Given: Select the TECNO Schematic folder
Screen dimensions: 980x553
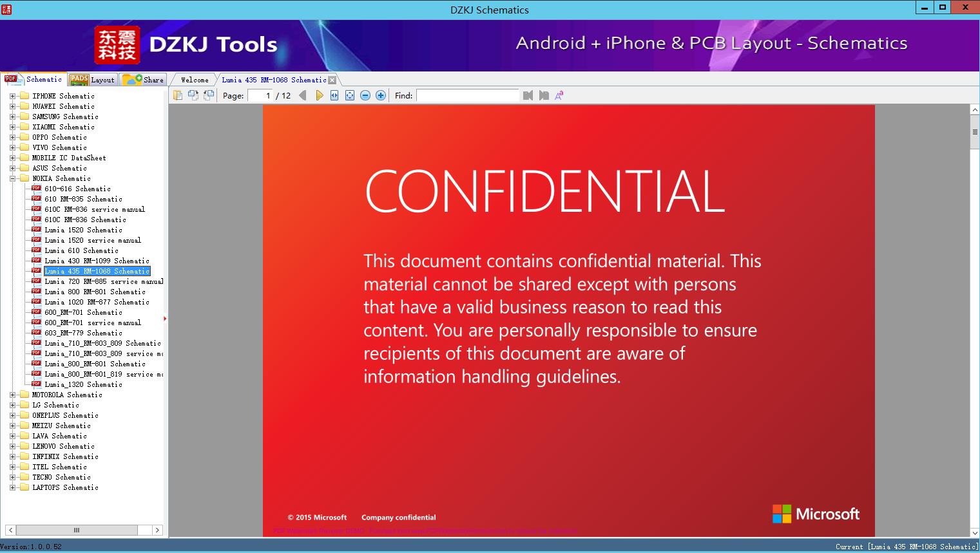Looking at the screenshot, I should 61,477.
